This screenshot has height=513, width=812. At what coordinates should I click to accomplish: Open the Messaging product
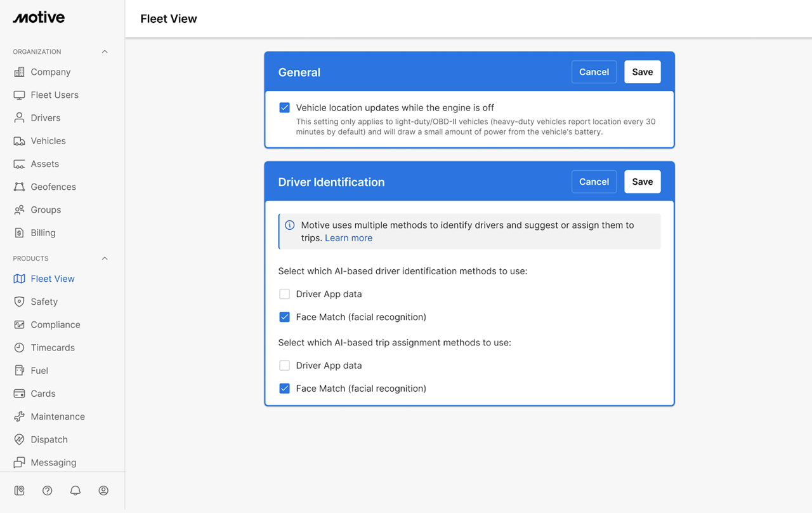click(x=53, y=462)
